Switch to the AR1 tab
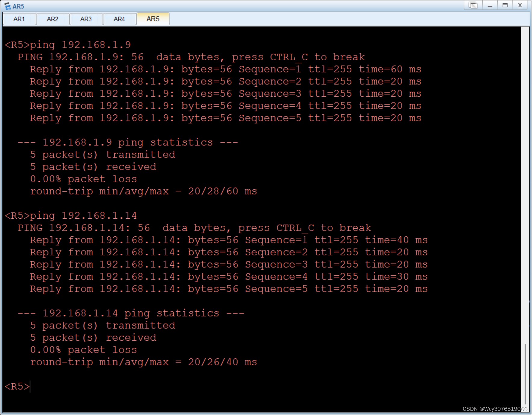Screen dimensions: 532x415 19,19
